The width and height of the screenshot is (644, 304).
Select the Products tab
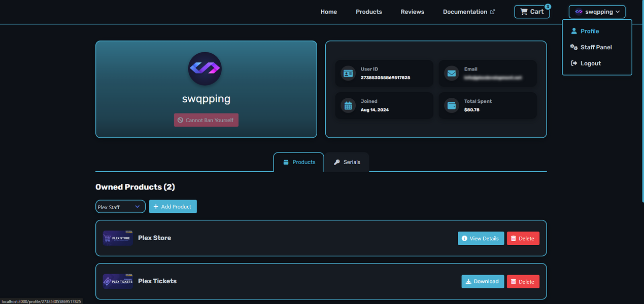click(299, 162)
